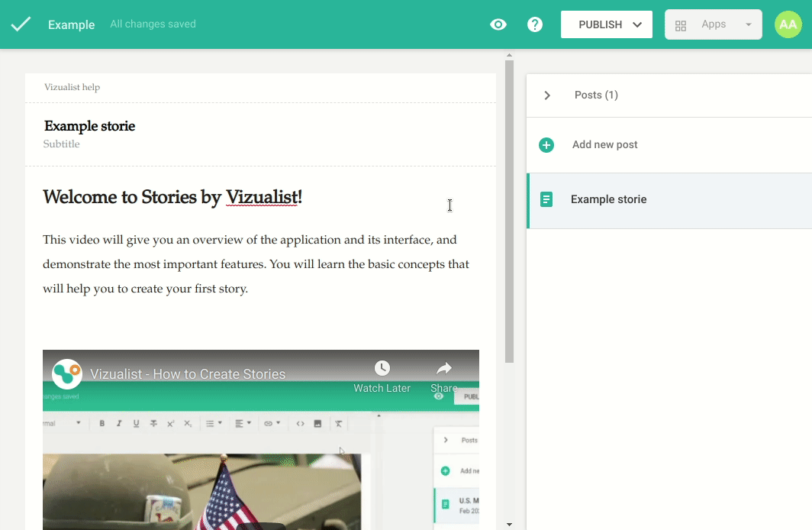The height and width of the screenshot is (530, 812).
Task: Click Vizualist help breadcrumb text
Action: (72, 87)
